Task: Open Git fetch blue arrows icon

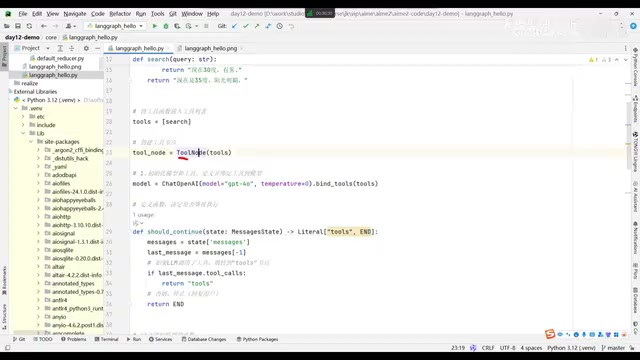Action: (268, 26)
